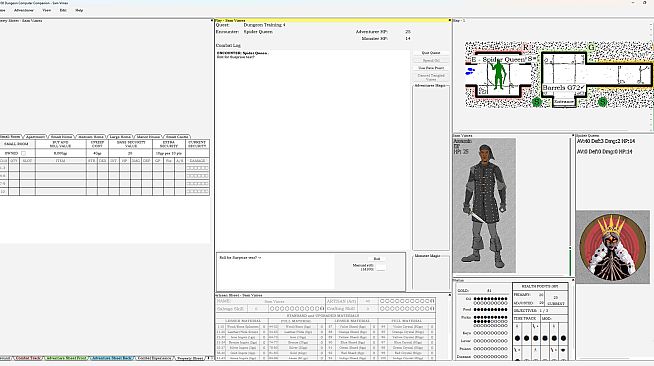Collapse the property sheet panel arrow

tap(212, 20)
